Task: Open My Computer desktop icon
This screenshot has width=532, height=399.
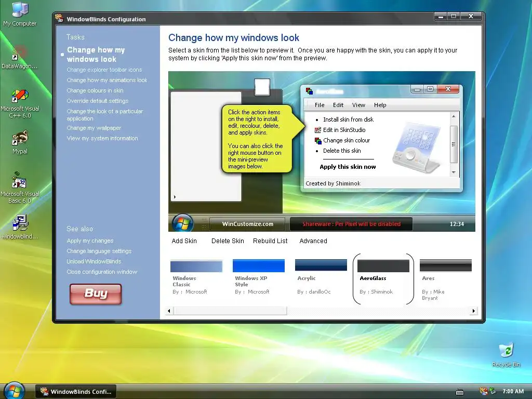Action: coord(19,15)
